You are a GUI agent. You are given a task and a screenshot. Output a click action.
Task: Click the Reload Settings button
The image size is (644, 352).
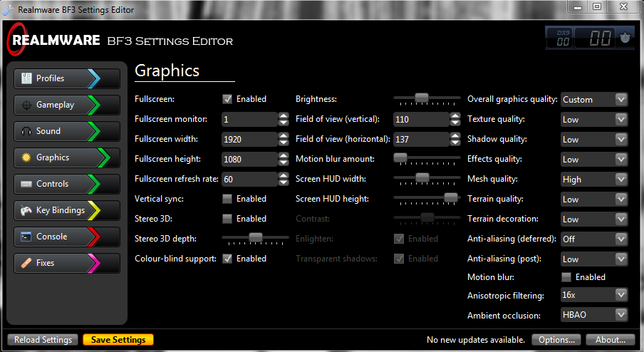pos(43,340)
